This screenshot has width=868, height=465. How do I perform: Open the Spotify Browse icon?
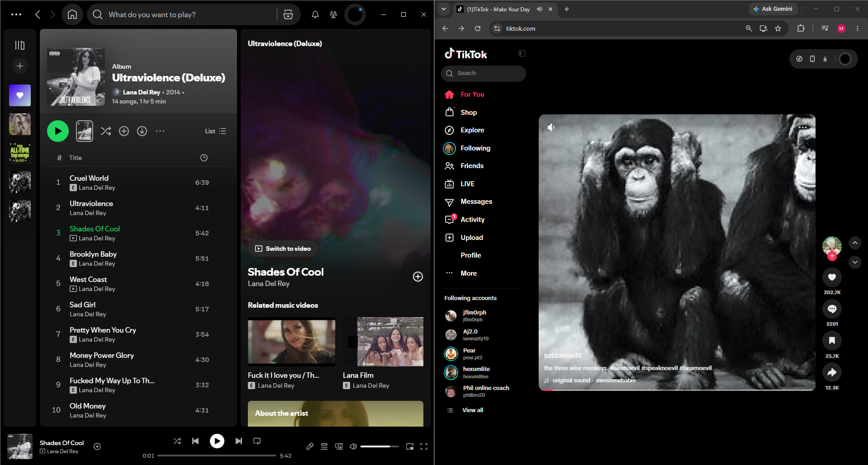288,14
